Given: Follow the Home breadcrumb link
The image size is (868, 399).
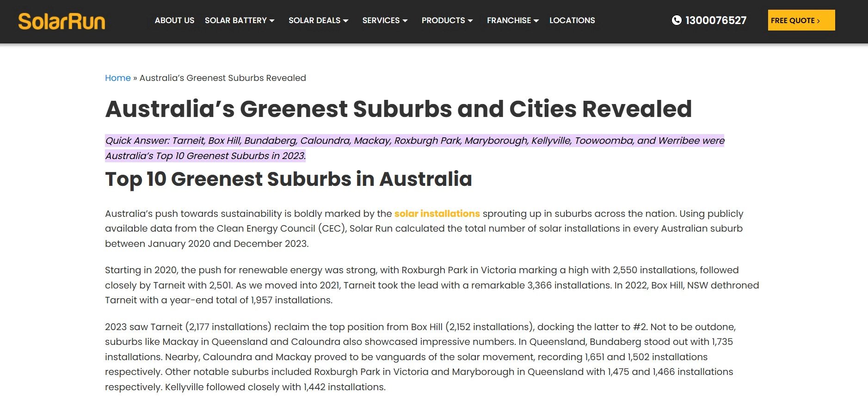Looking at the screenshot, I should click(118, 78).
